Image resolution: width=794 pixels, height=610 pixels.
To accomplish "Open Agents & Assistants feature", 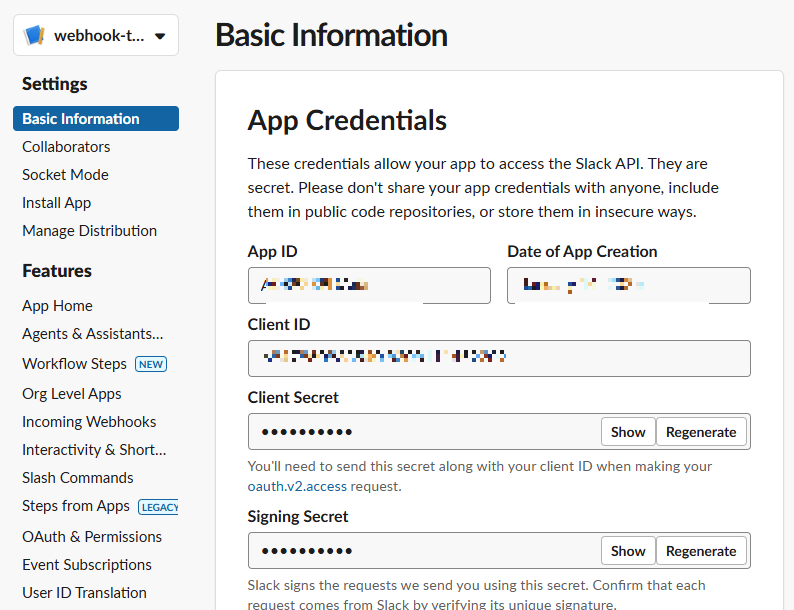I will coord(93,334).
